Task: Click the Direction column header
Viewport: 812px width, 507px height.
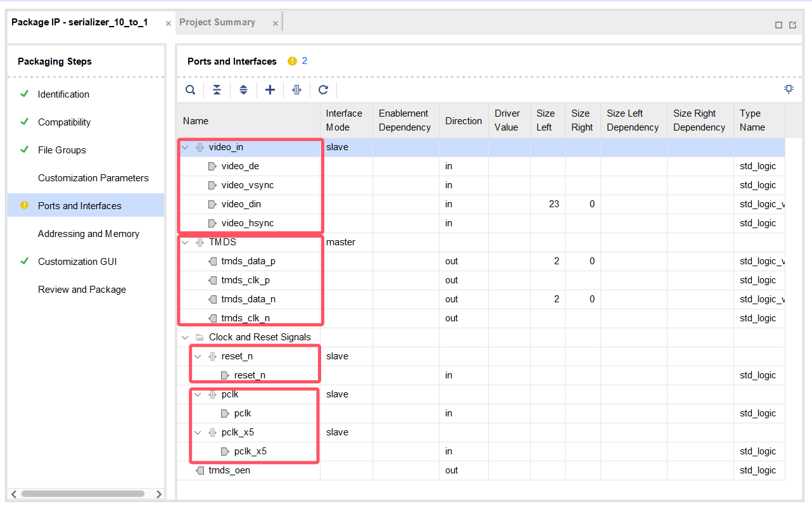Action: [464, 121]
